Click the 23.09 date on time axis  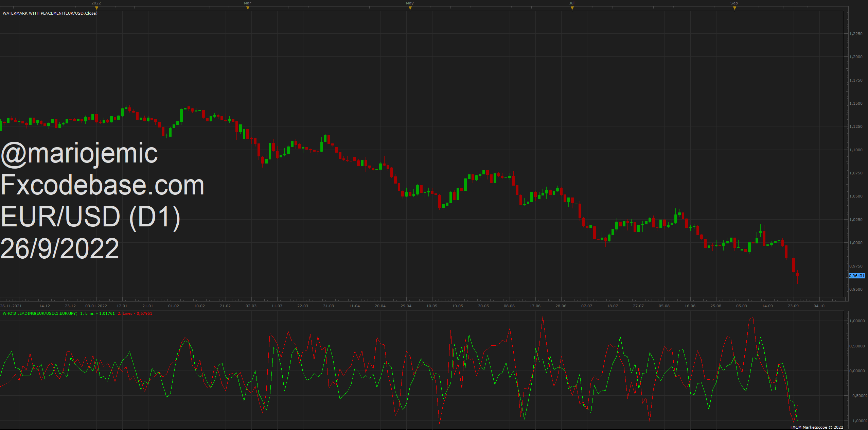[793, 306]
